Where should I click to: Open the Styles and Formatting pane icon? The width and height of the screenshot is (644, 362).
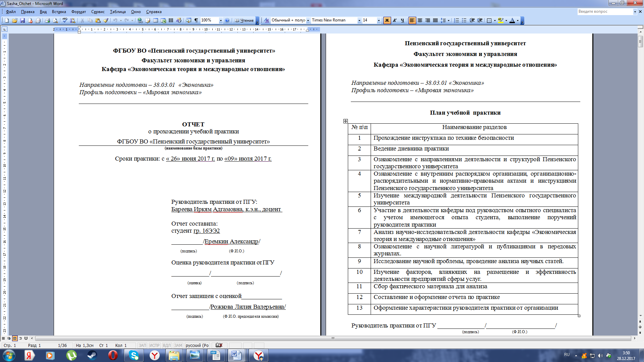tap(266, 20)
